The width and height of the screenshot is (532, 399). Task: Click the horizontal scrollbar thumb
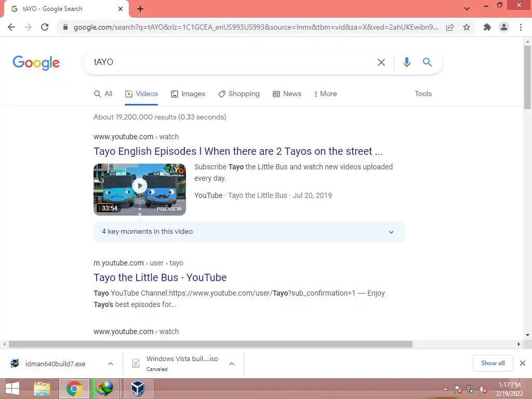click(210, 344)
